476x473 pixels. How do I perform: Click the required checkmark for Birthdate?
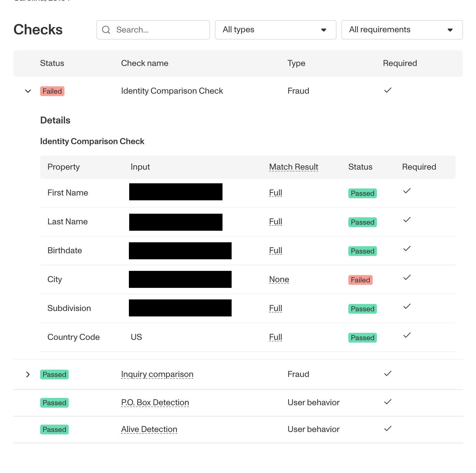point(407,249)
